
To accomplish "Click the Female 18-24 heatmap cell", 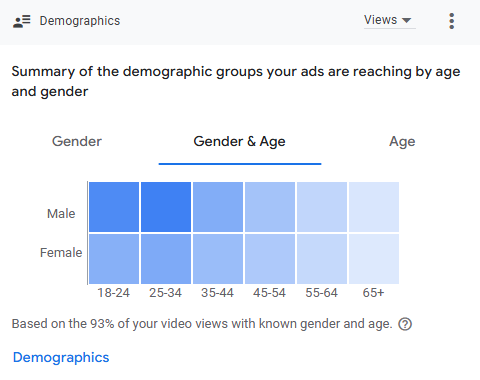I will click(x=114, y=259).
